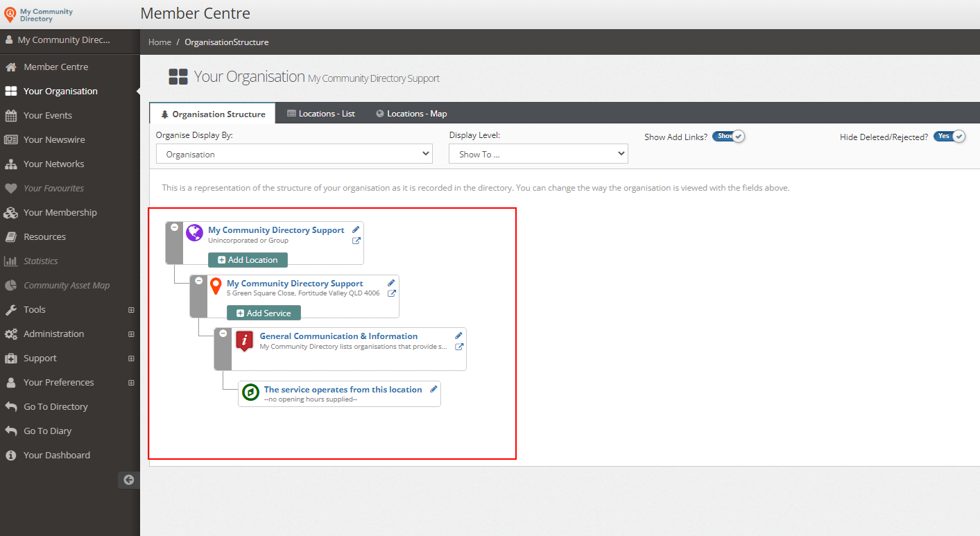Click the My Community Directory logo
This screenshot has width=980, height=536.
[x=39, y=15]
